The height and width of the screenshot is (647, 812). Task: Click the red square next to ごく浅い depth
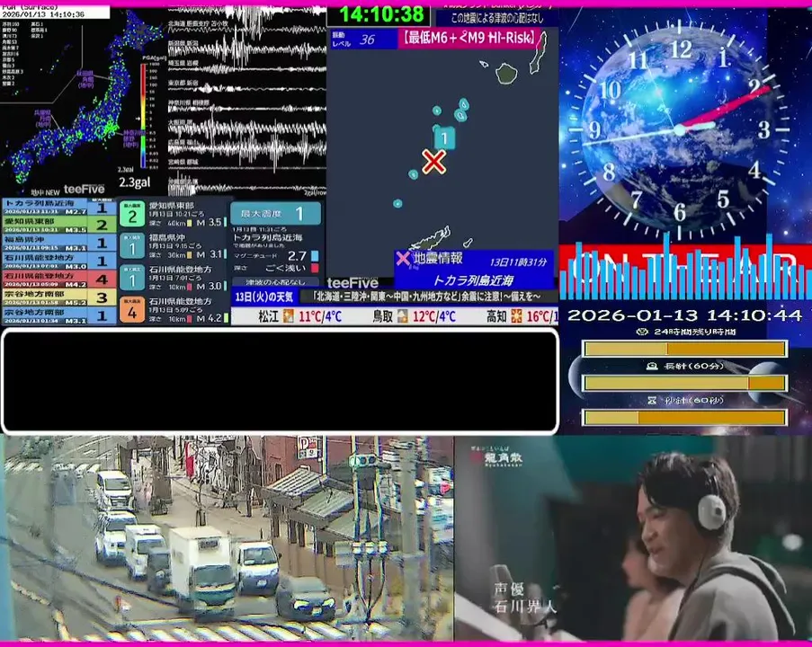pyautogui.click(x=315, y=268)
